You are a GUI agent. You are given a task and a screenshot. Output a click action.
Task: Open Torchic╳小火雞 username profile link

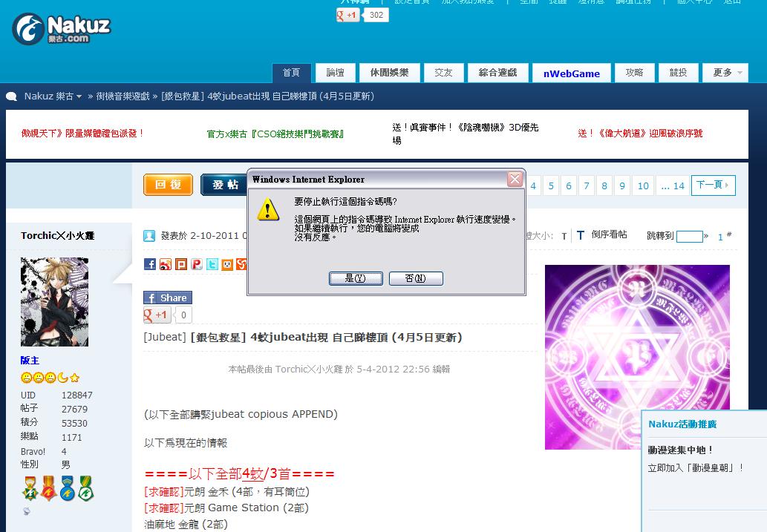[58, 236]
